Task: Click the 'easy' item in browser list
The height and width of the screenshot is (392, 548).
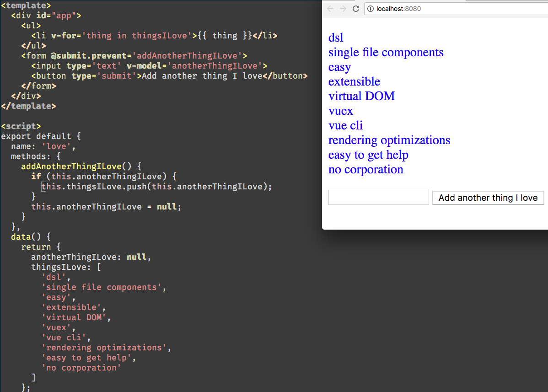Action: click(339, 67)
